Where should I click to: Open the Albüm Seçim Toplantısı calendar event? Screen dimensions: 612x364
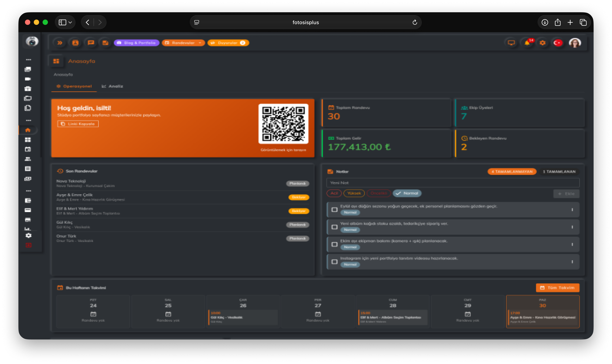393,317
